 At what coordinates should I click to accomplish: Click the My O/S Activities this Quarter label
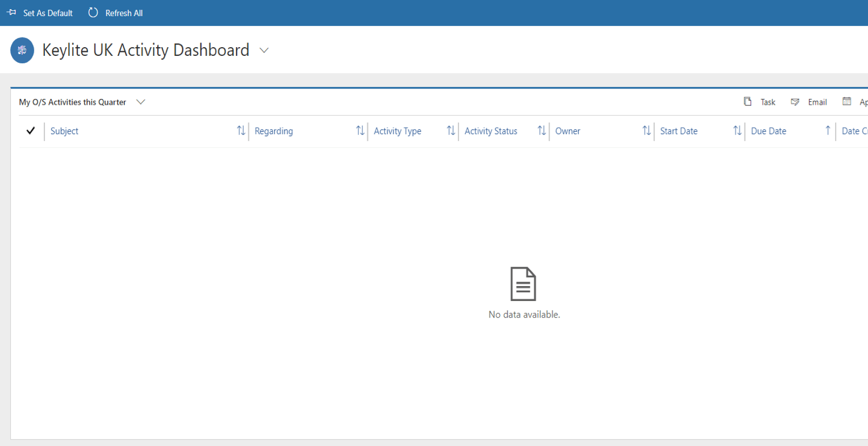coord(73,102)
